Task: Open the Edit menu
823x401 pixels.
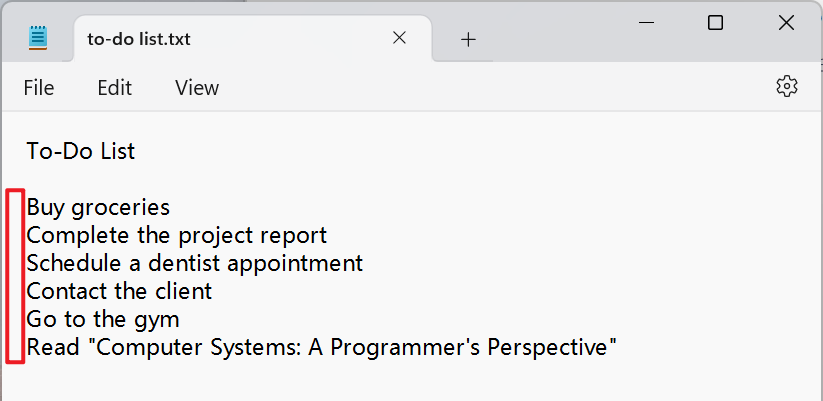Action: pos(114,88)
